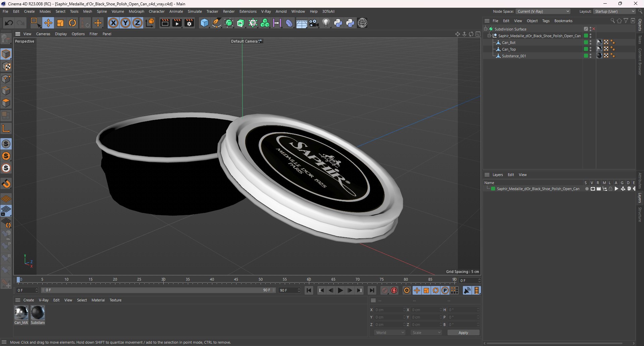The height and width of the screenshot is (346, 644).
Task: Open the Scale mode dropdown
Action: click(426, 333)
